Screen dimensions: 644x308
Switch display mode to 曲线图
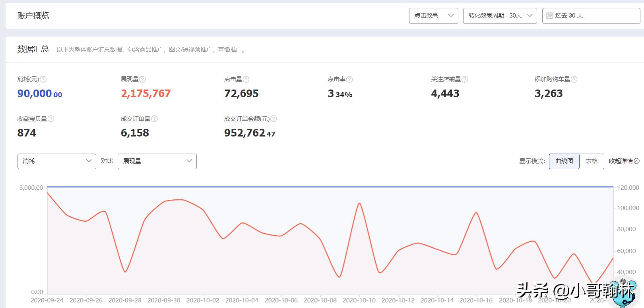(x=564, y=161)
